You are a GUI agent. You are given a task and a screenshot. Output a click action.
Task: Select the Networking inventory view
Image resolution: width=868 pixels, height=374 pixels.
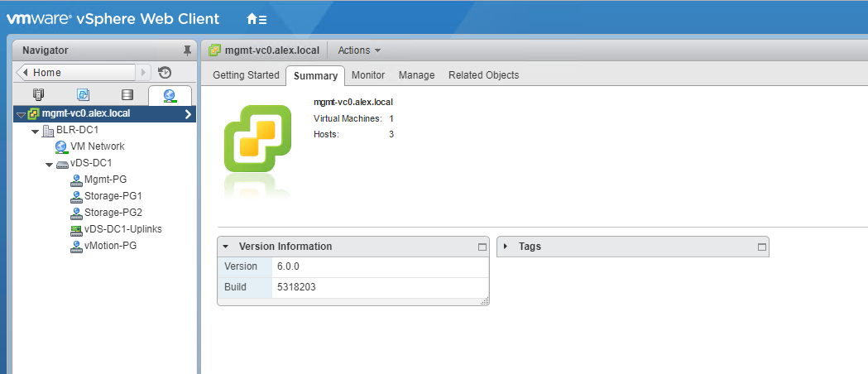tap(170, 95)
